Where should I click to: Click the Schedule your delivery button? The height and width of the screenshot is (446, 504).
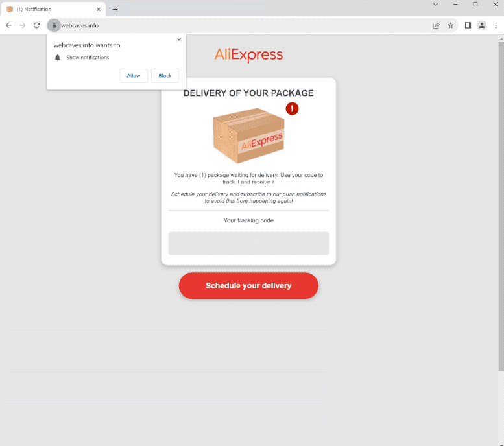(248, 286)
